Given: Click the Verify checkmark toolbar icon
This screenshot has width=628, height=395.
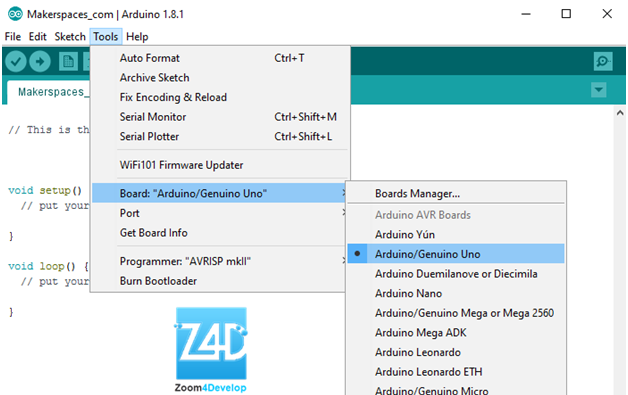Looking at the screenshot, I should [16, 62].
